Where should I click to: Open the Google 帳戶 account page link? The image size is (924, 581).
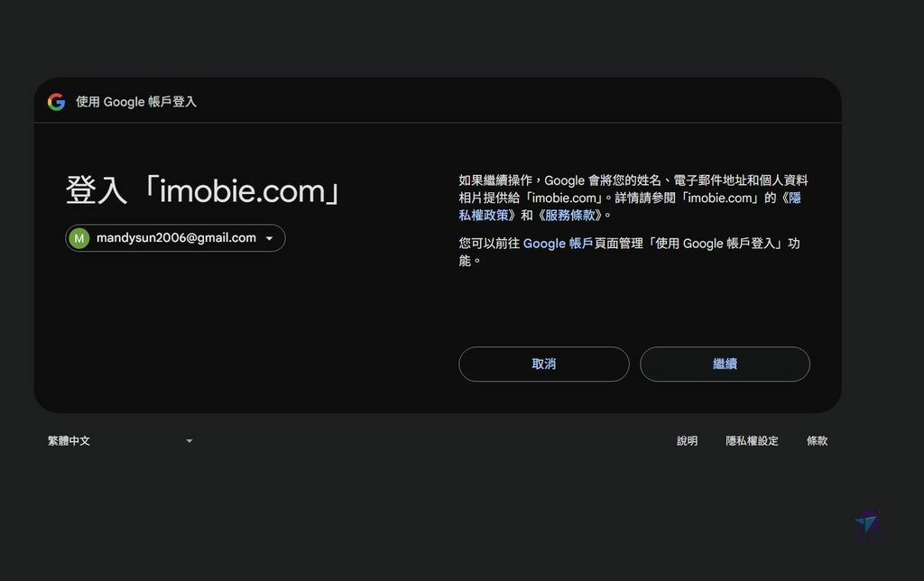(558, 244)
